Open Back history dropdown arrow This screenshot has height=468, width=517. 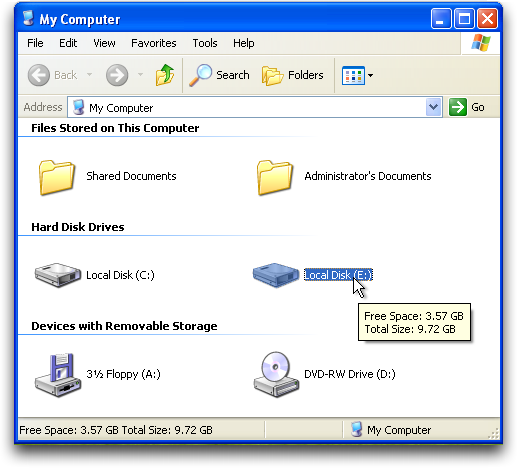click(89, 75)
